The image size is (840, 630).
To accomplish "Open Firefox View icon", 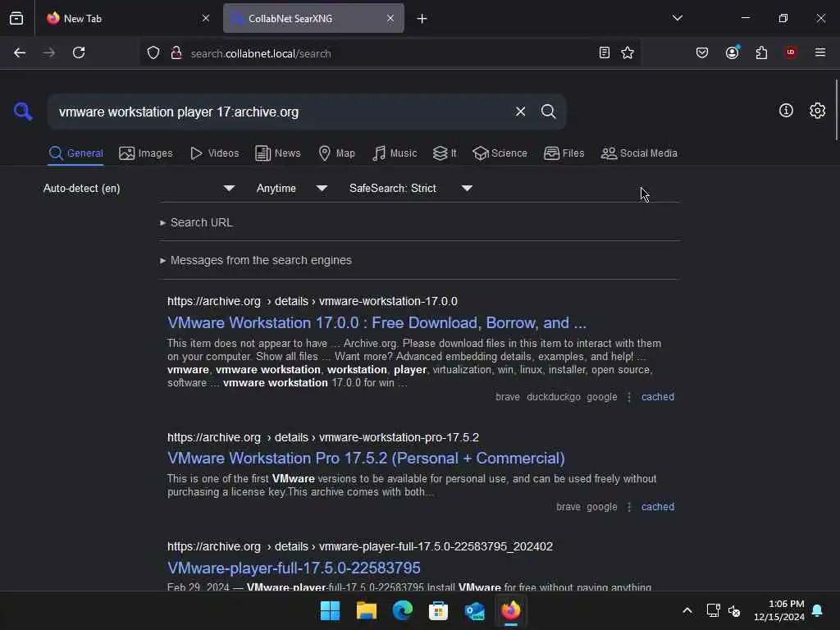I will (16, 18).
